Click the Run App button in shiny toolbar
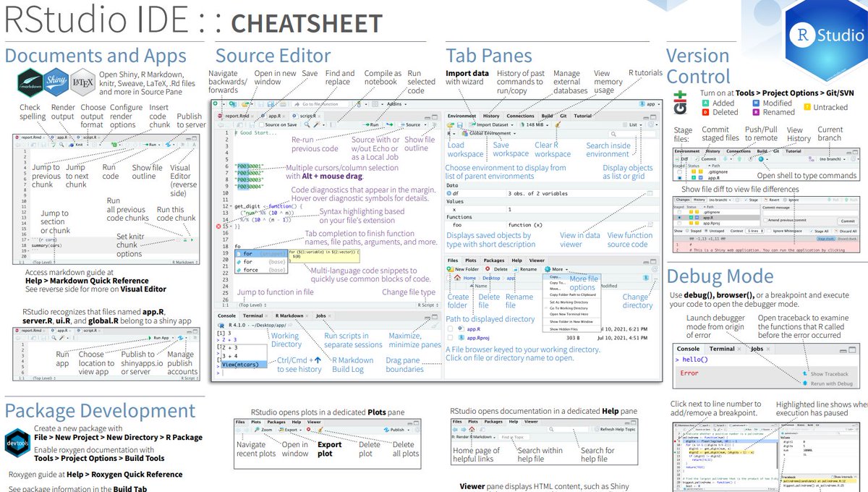This screenshot has width=868, height=492. tap(158, 338)
